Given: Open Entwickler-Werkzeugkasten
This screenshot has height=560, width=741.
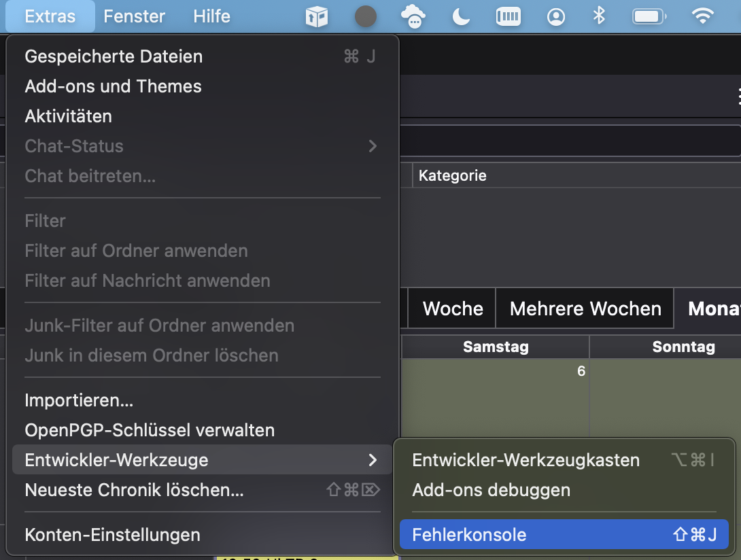Looking at the screenshot, I should pos(525,460).
